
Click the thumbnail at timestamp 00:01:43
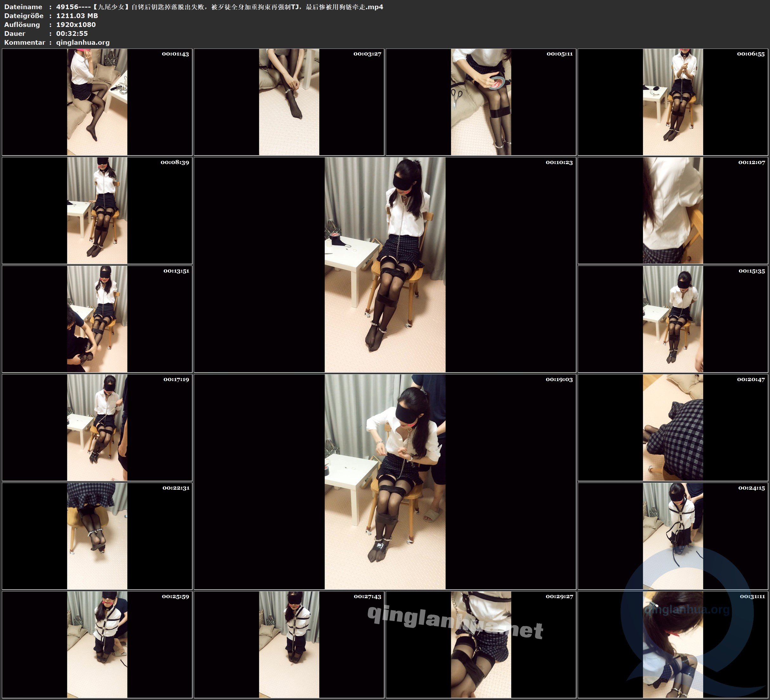97,102
